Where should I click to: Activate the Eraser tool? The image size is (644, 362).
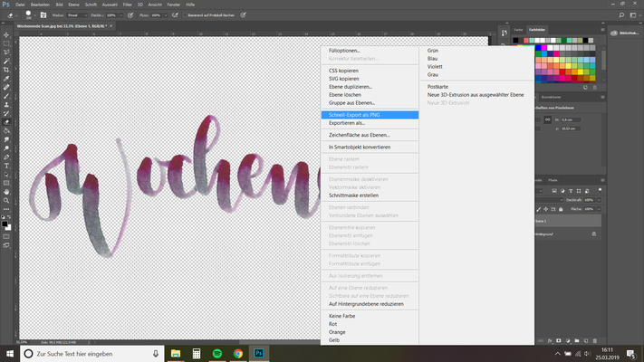(7, 121)
